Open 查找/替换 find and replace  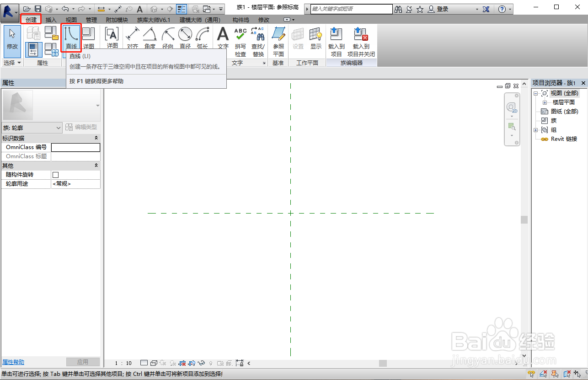[x=258, y=42]
